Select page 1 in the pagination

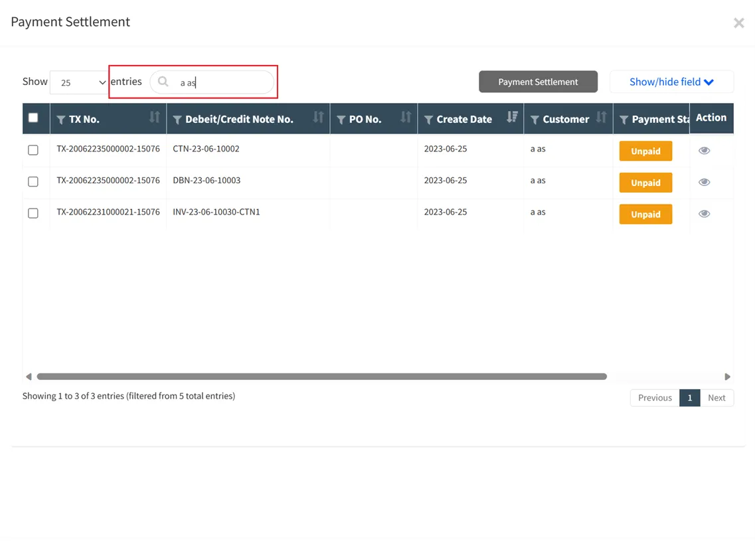689,397
